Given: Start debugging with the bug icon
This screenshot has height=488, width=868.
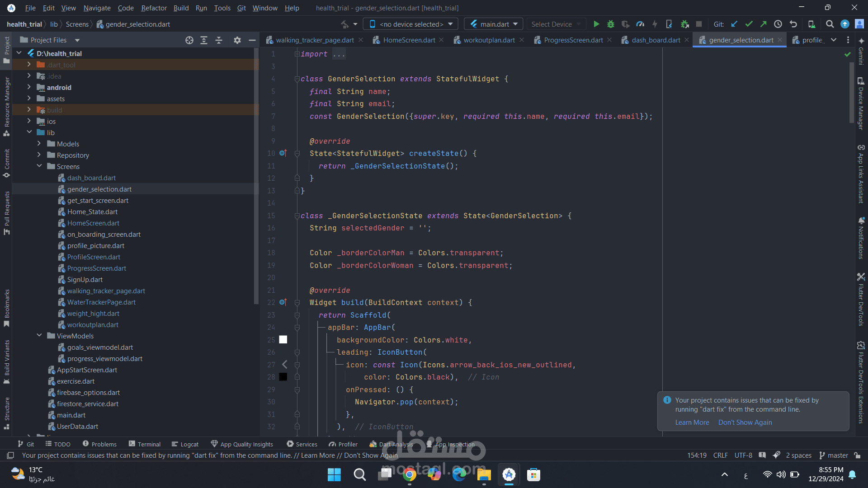Looking at the screenshot, I should click(611, 24).
